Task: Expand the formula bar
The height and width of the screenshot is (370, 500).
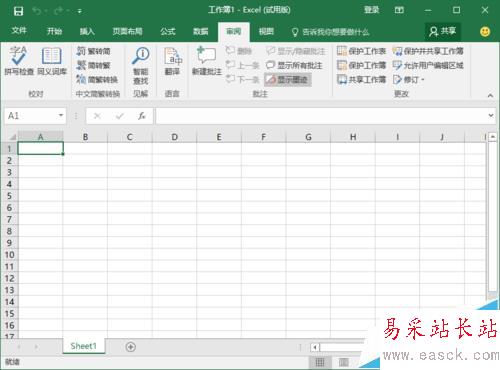Action: (491, 115)
